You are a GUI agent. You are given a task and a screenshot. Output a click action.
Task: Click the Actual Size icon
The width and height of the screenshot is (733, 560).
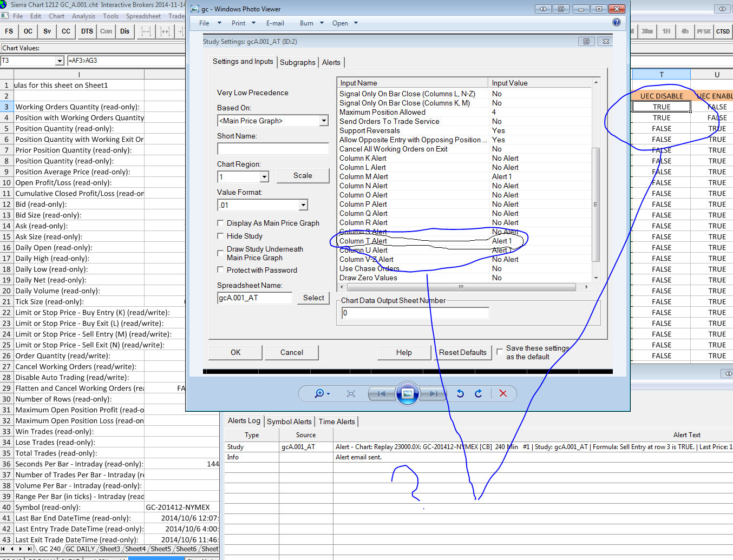pos(351,393)
